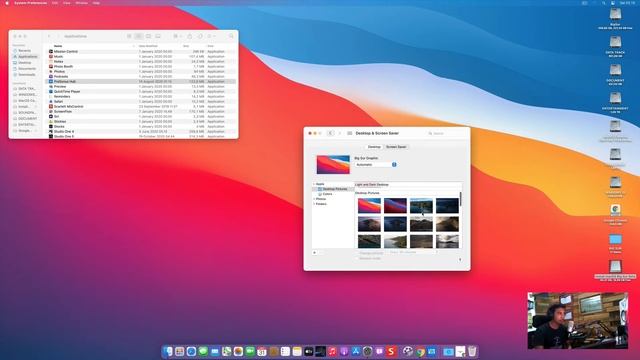Open the Edit menu in menu bar
The image size is (640, 360).
coord(55,3)
